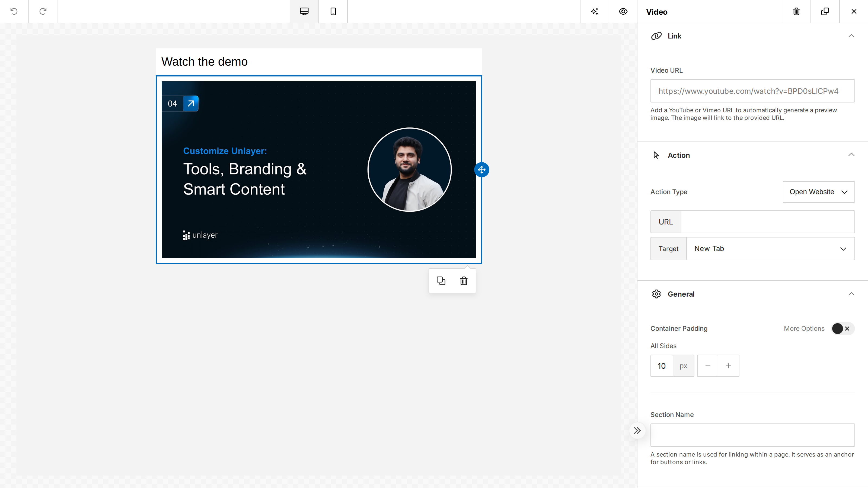Click the Video panel title
This screenshot has width=868, height=488.
pyautogui.click(x=657, y=12)
